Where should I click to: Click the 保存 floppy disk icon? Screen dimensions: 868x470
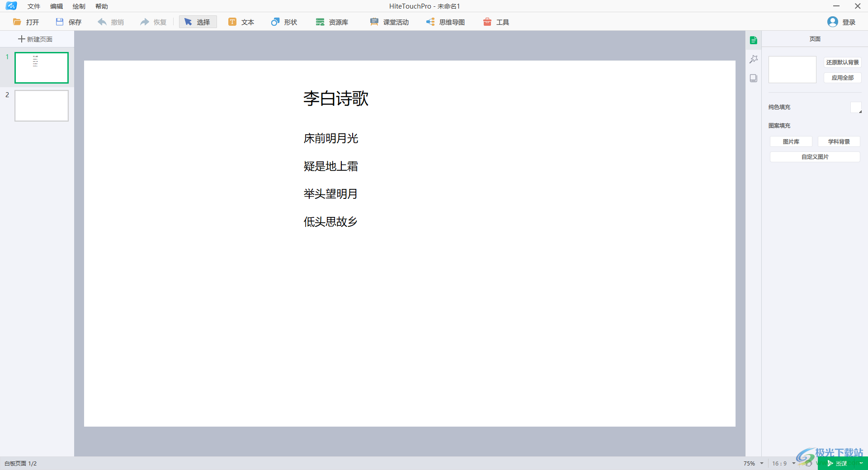point(60,22)
